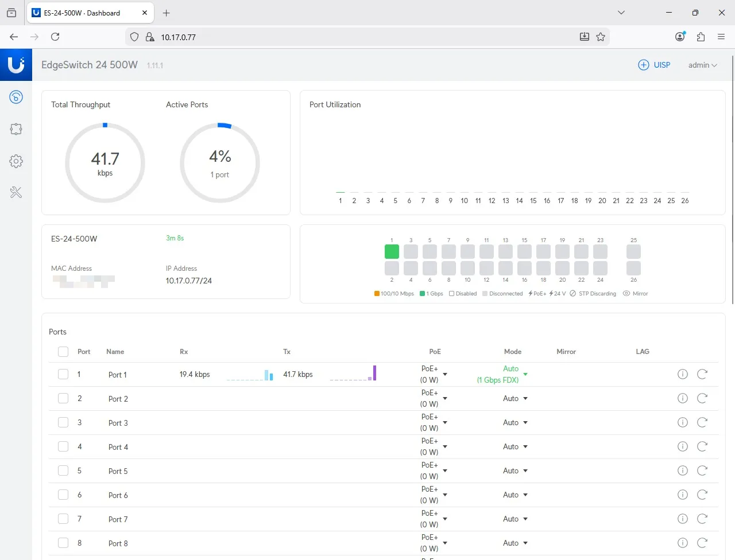The width and height of the screenshot is (735, 560).
Task: Open the Settings gear in the sidebar
Action: (x=16, y=161)
